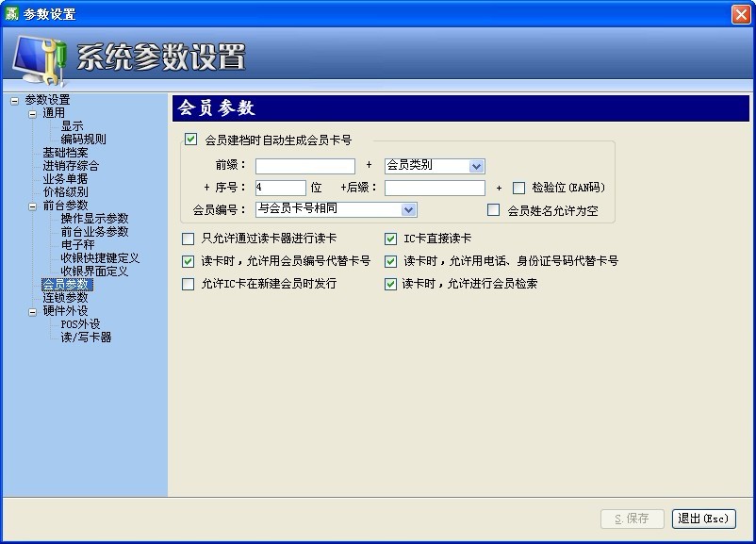Check 会员姓名允许为空 option
Image resolution: width=756 pixels, height=544 pixels.
click(x=493, y=210)
